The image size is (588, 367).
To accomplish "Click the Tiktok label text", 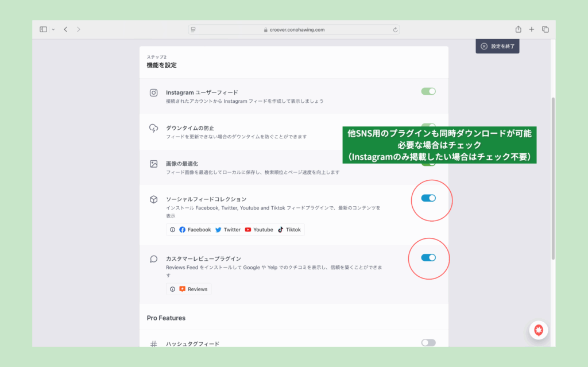I will [293, 230].
